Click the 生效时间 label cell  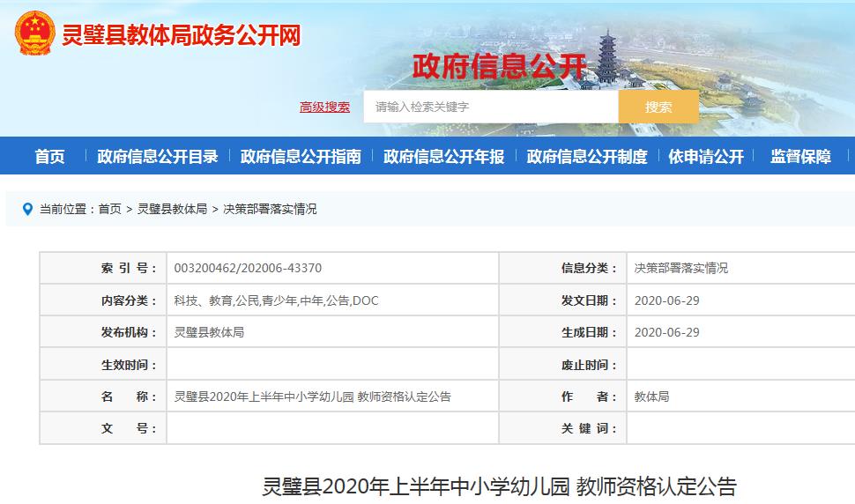(x=103, y=365)
